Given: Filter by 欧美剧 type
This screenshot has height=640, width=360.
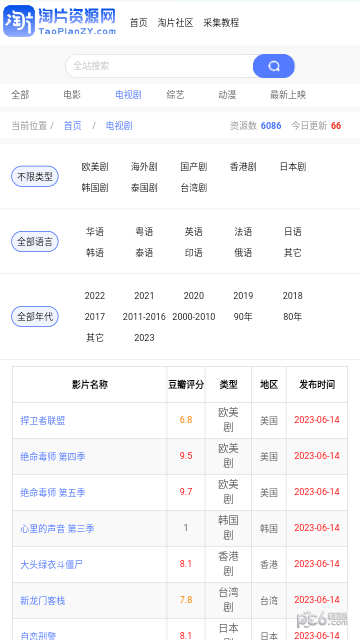Looking at the screenshot, I should [x=95, y=167].
